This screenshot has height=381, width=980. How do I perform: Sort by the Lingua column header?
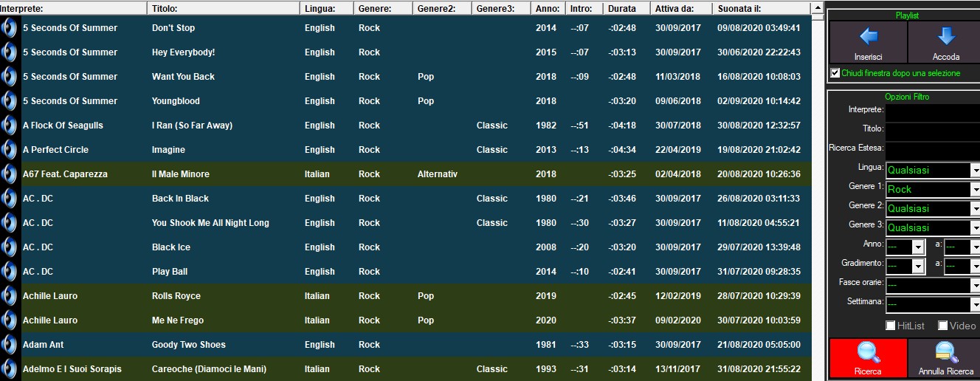click(x=327, y=8)
